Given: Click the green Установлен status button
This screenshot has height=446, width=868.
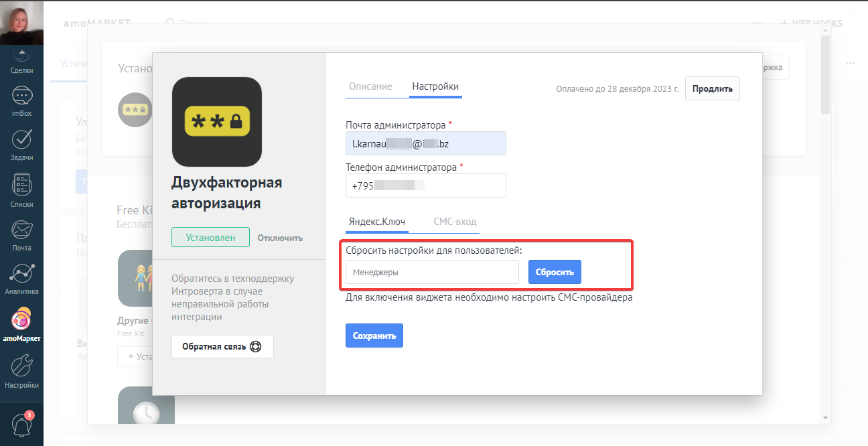Looking at the screenshot, I should tap(210, 237).
